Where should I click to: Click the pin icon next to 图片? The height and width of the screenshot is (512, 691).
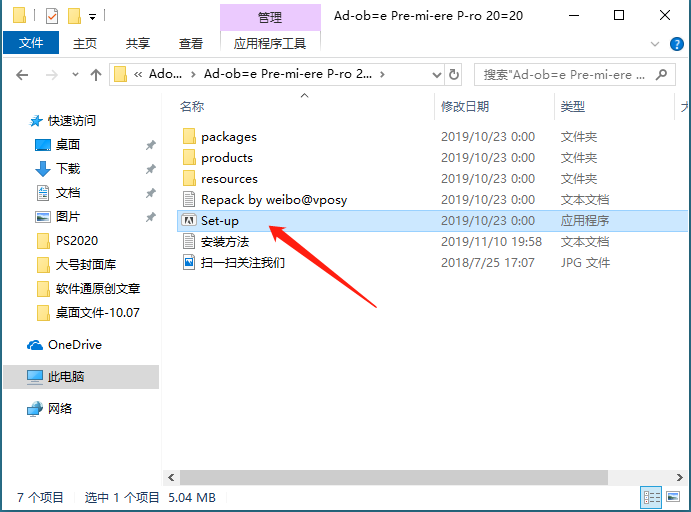point(151,217)
